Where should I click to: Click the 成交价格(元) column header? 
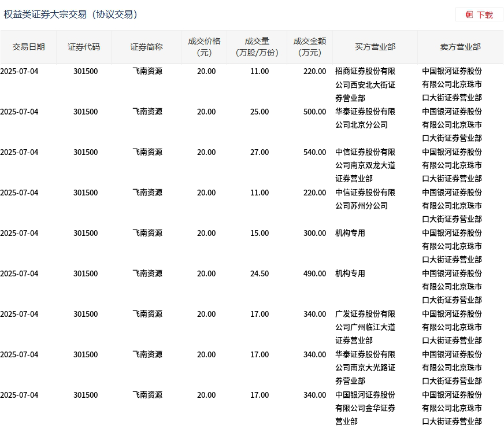click(x=205, y=47)
